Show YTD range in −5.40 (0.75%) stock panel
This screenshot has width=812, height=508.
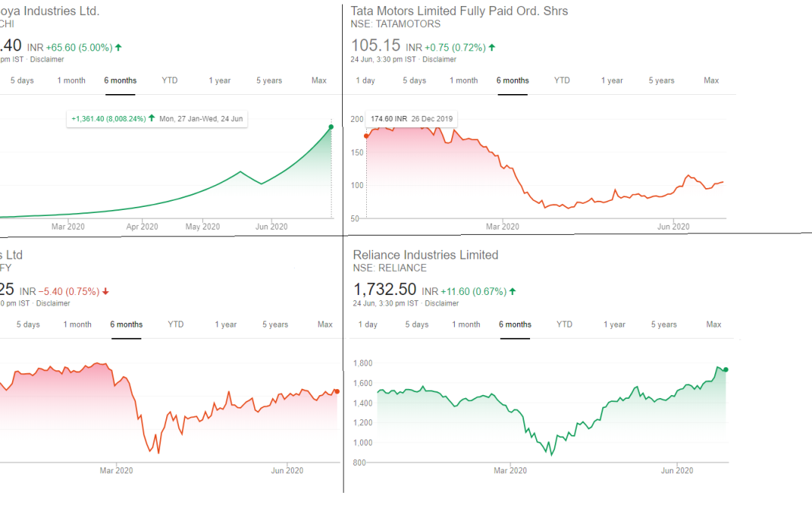175,324
